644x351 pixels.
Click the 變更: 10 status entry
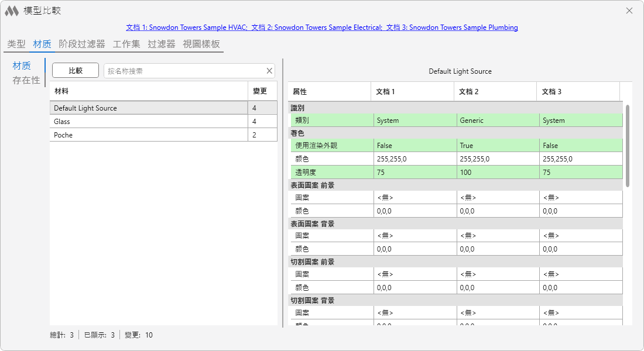pos(138,335)
